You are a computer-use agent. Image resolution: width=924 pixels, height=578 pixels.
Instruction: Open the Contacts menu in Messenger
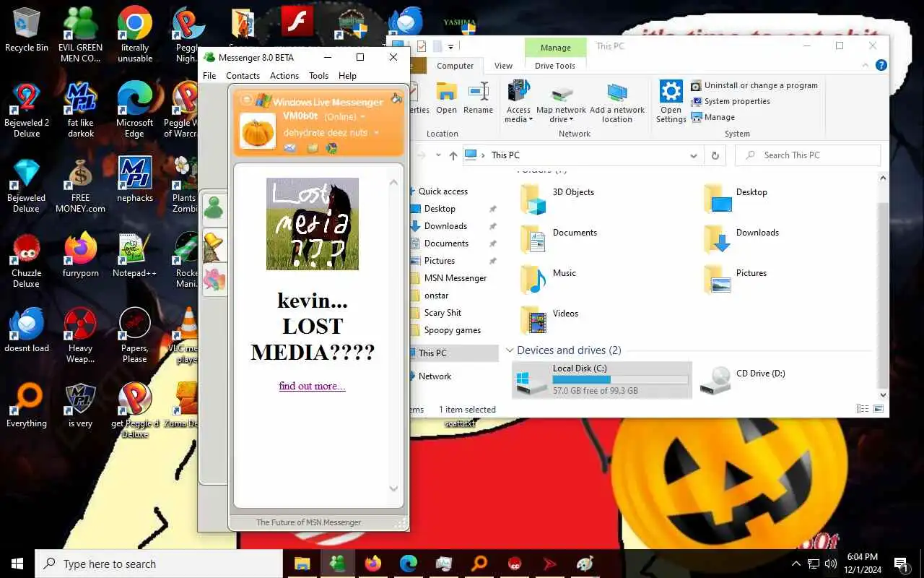tap(243, 76)
